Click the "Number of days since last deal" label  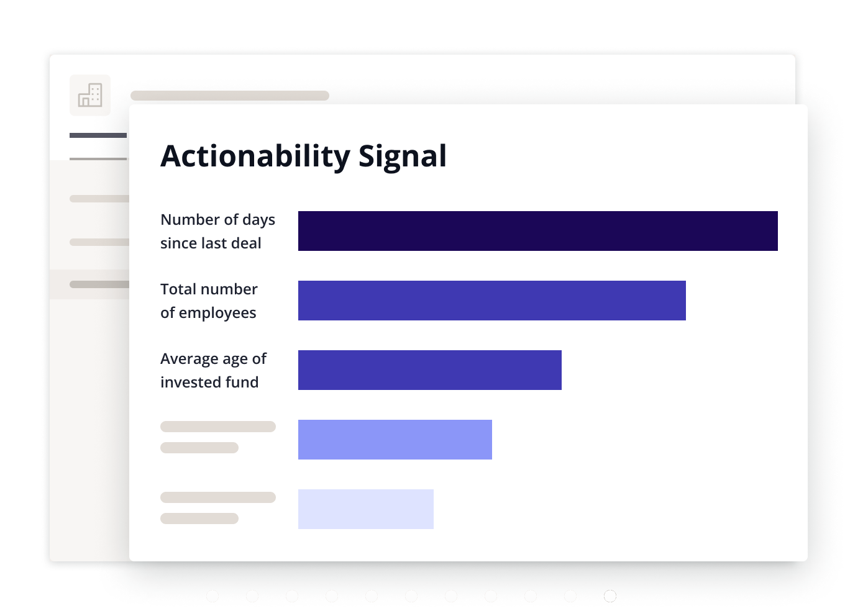(x=217, y=231)
